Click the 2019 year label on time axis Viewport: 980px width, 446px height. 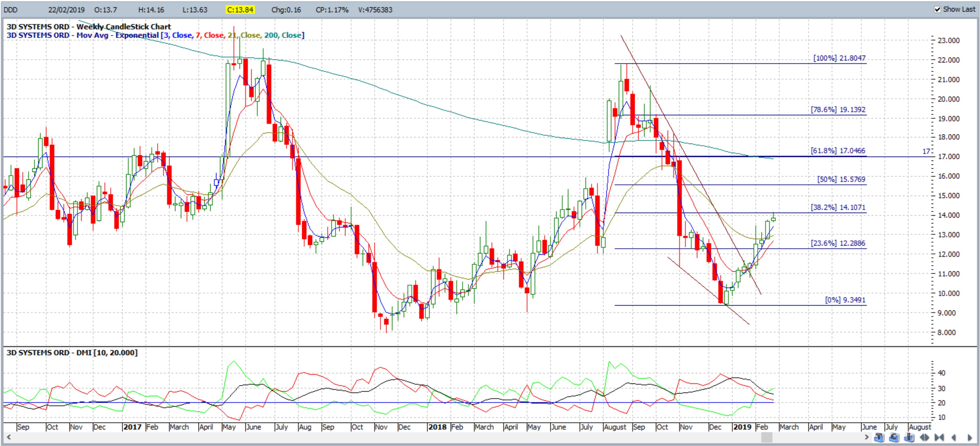[x=742, y=427]
